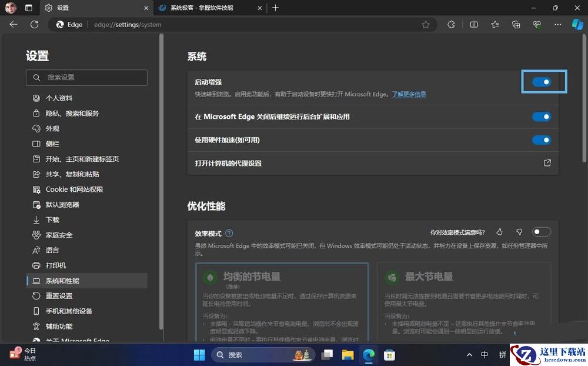Click the 中 input language indicator

click(x=485, y=355)
